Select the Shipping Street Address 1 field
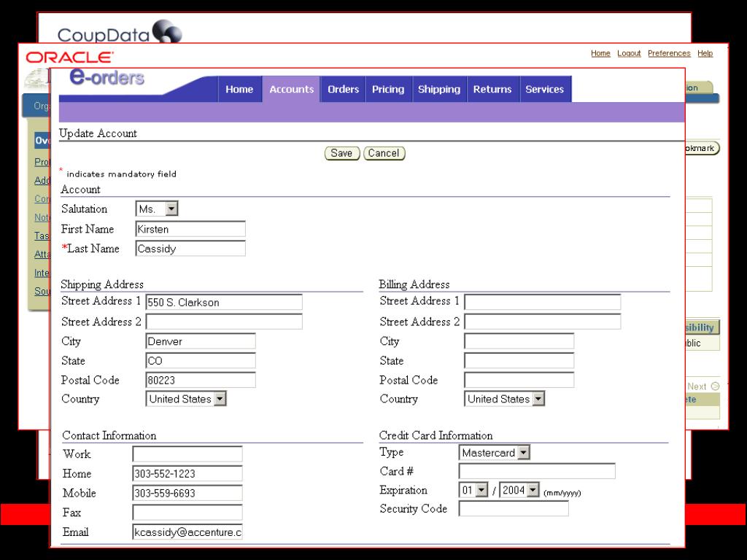The width and height of the screenshot is (747, 560). coord(224,303)
